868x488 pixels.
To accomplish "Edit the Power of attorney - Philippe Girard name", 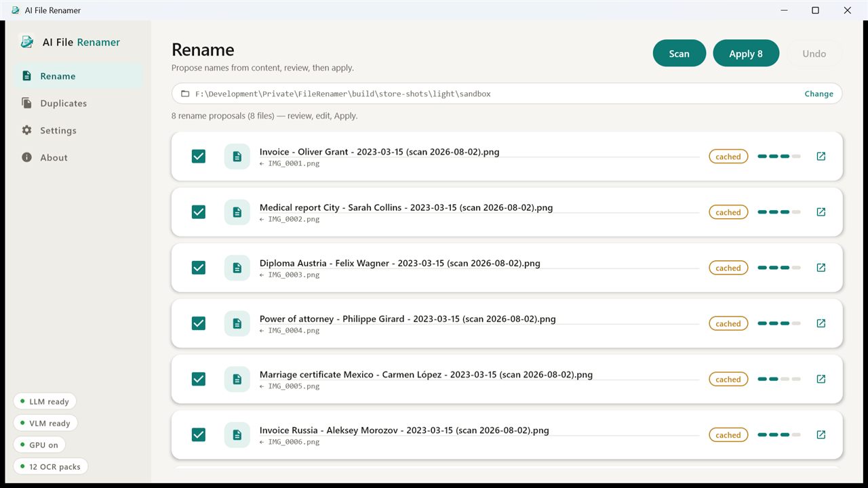I will [479, 319].
